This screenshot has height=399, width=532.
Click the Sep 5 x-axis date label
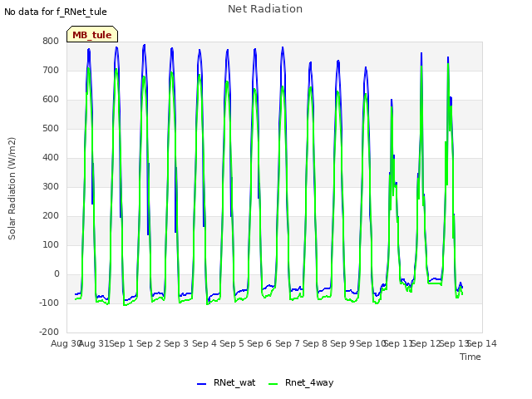coord(232,343)
